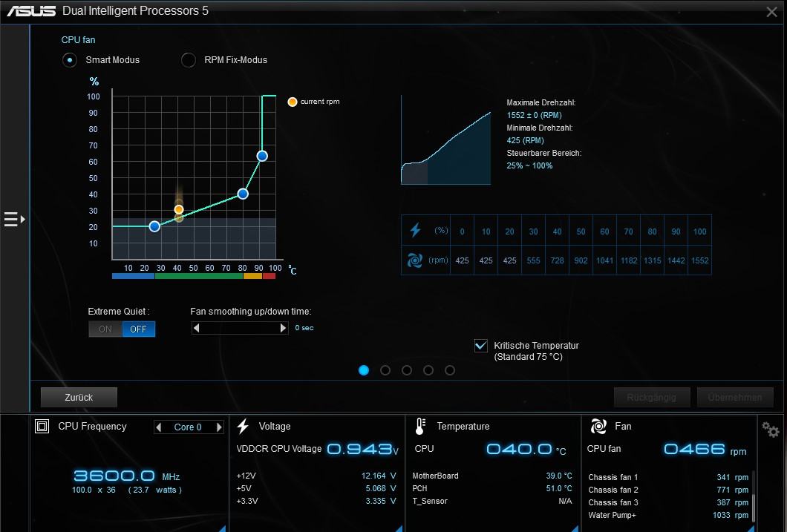787x532 pixels.
Task: Click the CPU Frequency chip icon
Action: (x=42, y=426)
